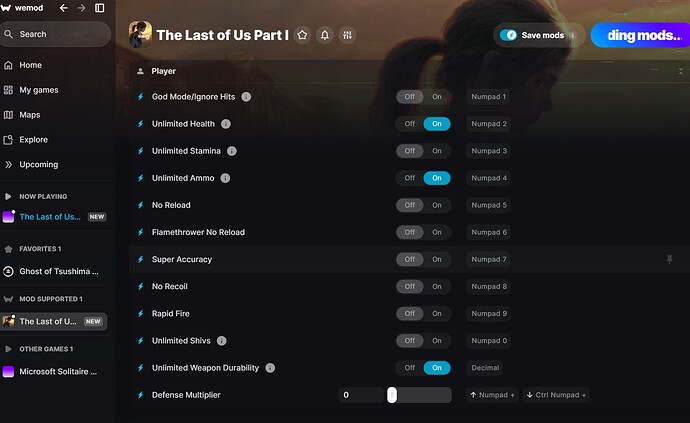Navigate back with the left arrow

click(64, 8)
